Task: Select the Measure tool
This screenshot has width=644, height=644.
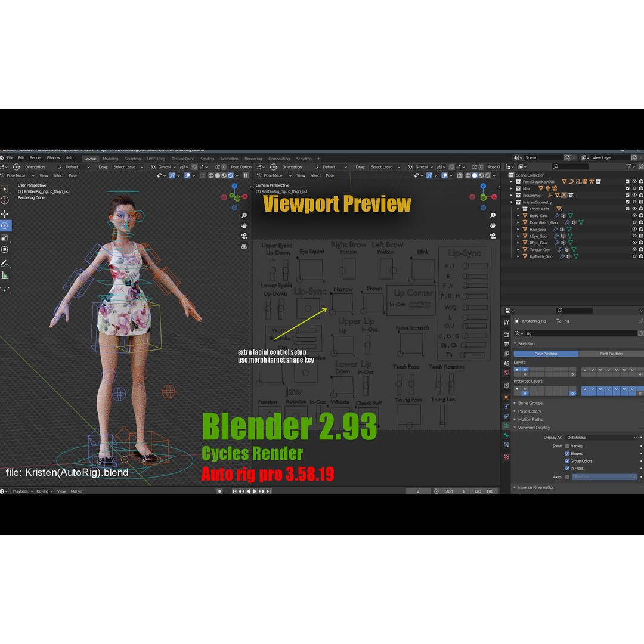Action: click(x=5, y=275)
